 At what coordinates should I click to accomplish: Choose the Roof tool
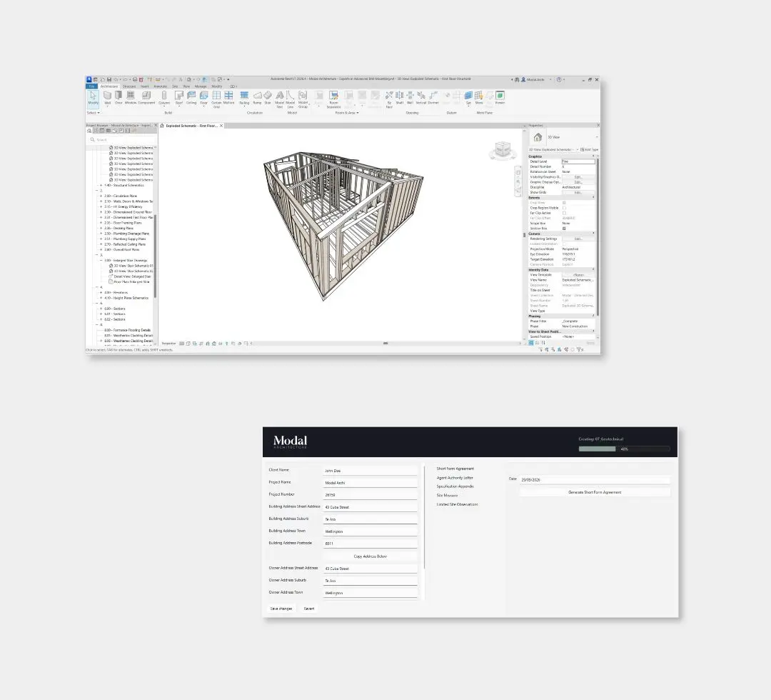[179, 98]
